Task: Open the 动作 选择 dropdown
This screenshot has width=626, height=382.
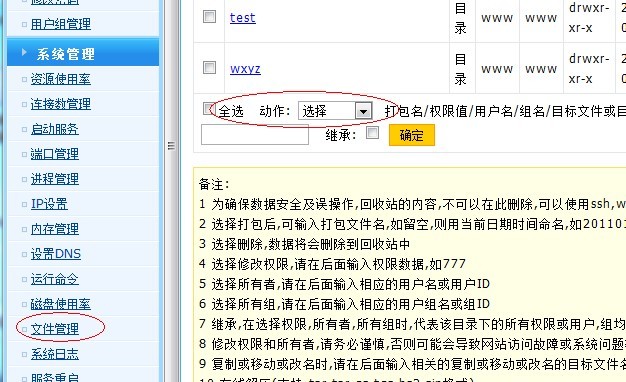Action: [x=335, y=111]
